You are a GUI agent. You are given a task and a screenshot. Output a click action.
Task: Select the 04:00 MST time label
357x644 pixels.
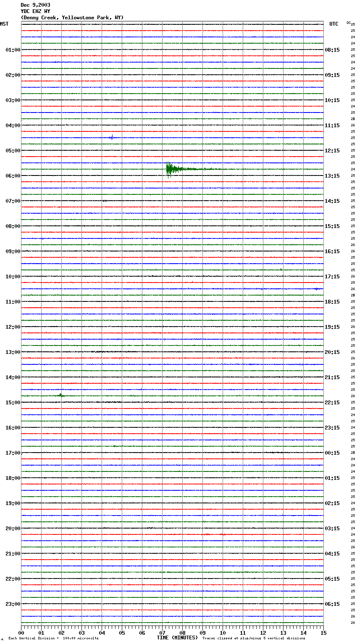tap(13, 126)
